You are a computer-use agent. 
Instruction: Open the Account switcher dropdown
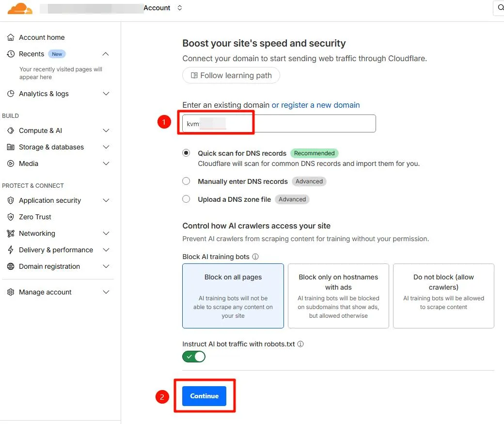[x=180, y=8]
